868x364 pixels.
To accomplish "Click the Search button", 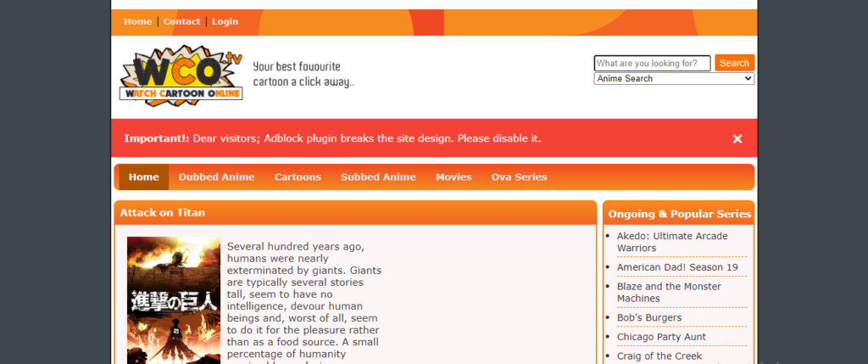I will (x=734, y=63).
